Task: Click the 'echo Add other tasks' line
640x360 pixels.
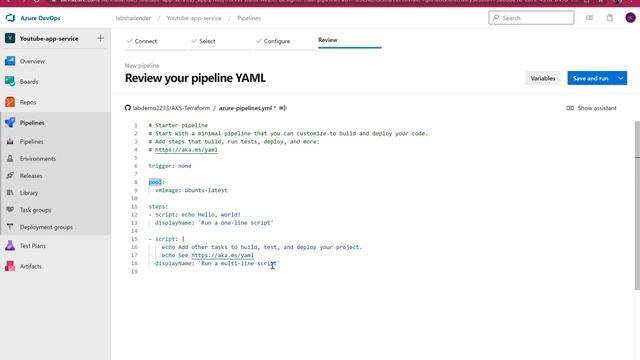Action: pos(262,247)
